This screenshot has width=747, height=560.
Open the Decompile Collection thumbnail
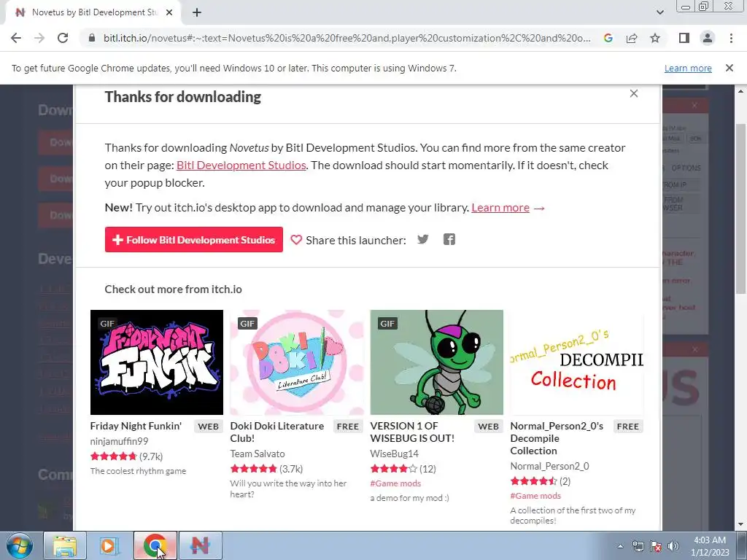click(x=577, y=362)
